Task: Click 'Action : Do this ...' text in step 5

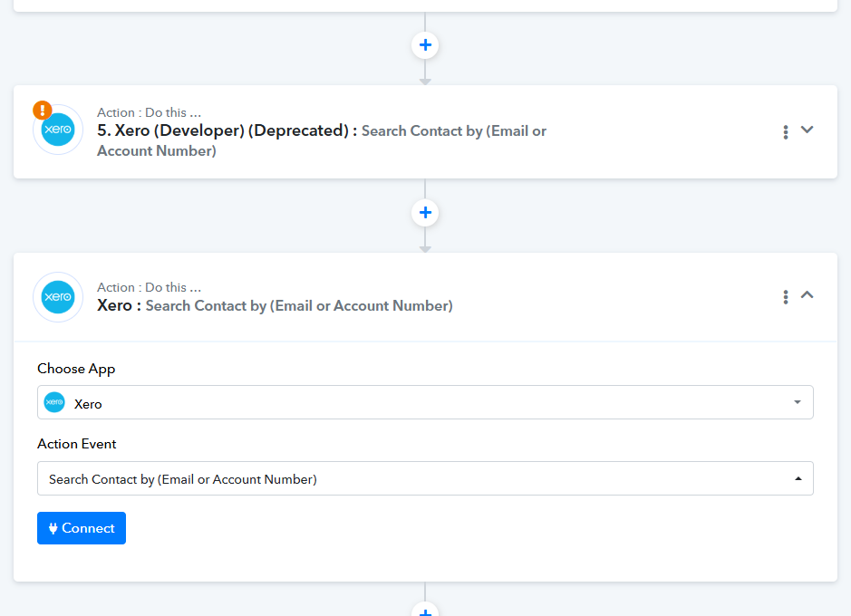Action: tap(150, 112)
